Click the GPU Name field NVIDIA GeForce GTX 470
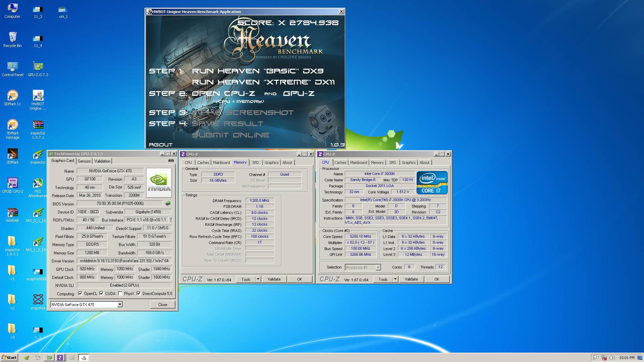 pos(110,171)
